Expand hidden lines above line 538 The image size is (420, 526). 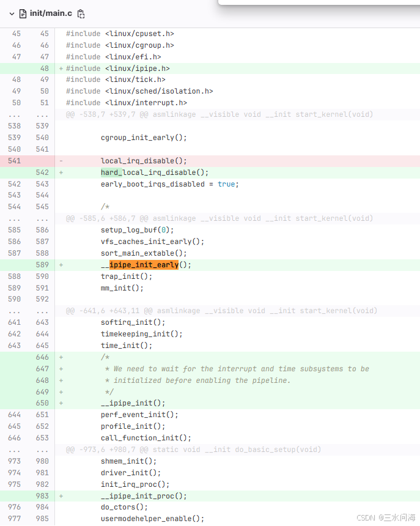click(x=27, y=115)
